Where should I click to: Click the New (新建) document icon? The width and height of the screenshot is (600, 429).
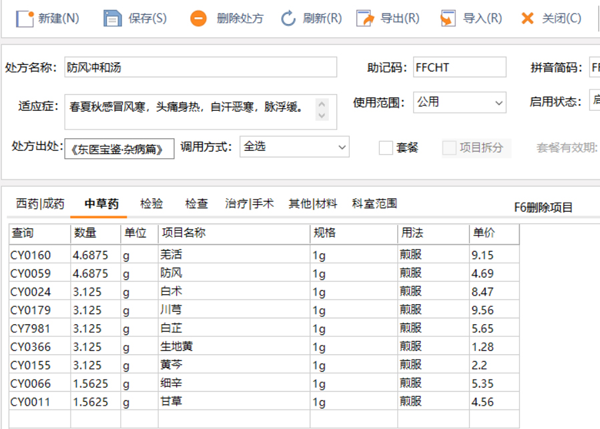click(25, 18)
